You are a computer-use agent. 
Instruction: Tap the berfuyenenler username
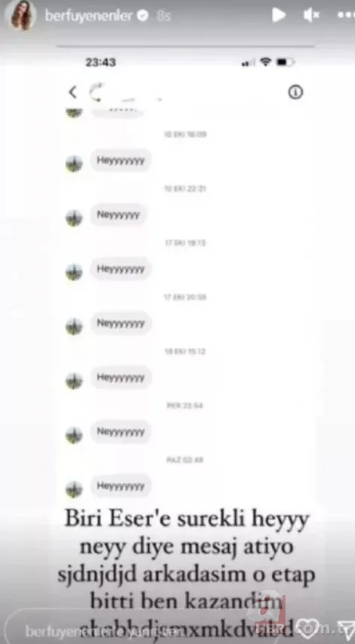[x=89, y=16]
